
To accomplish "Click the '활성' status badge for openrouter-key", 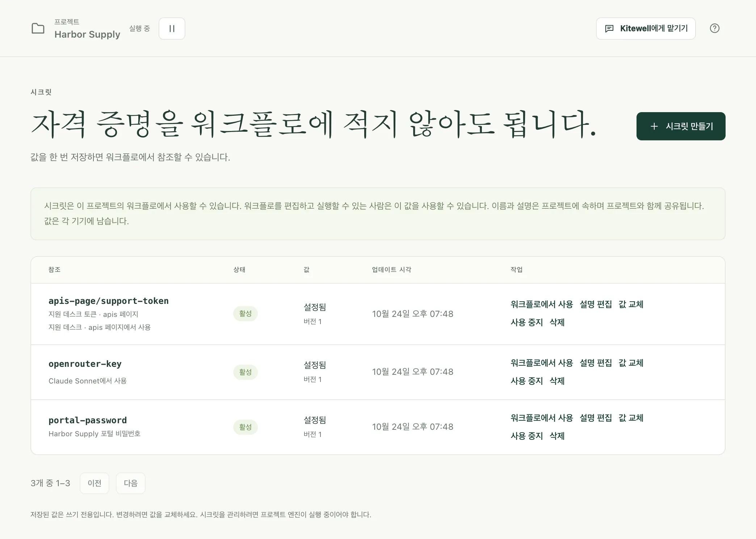I will 245,372.
